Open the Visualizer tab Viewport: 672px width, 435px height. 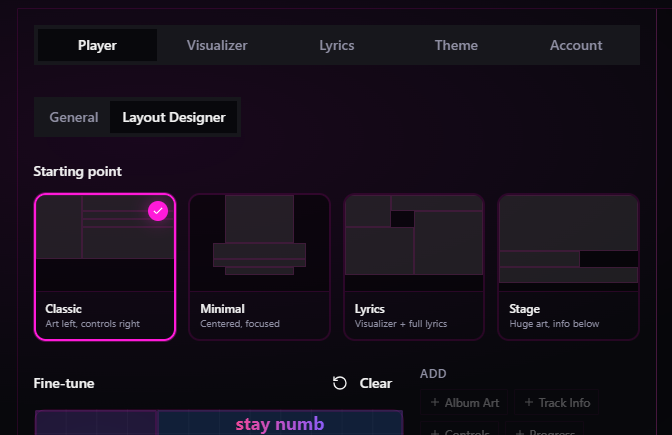[217, 45]
